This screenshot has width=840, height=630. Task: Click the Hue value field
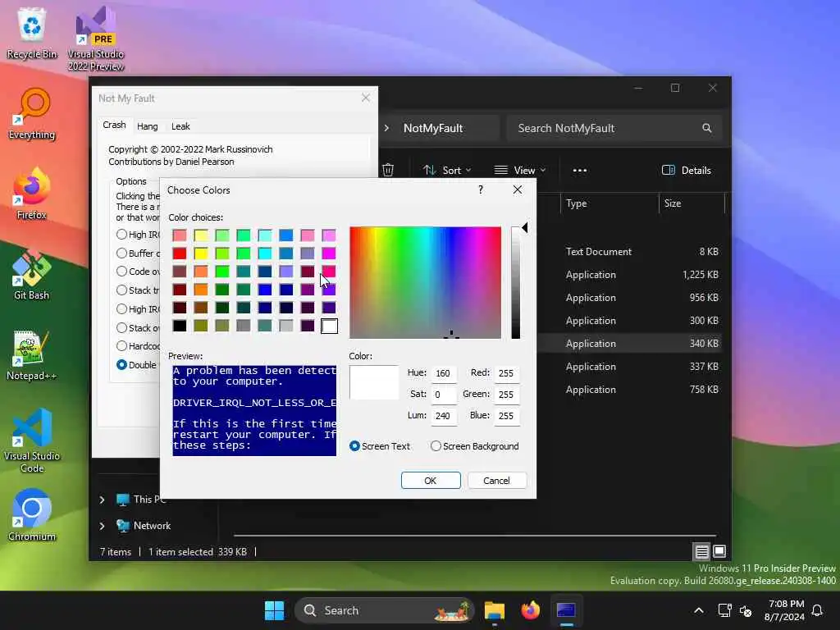(444, 373)
